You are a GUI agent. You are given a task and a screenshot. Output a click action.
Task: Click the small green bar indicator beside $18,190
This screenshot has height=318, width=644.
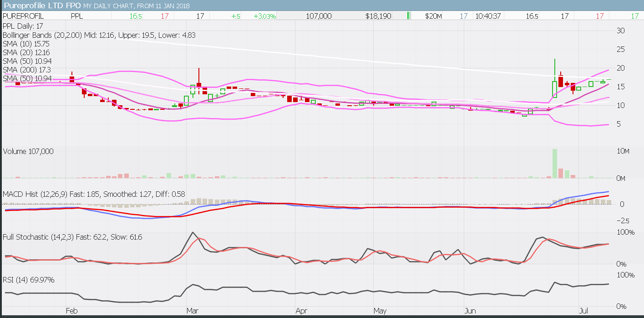(x=409, y=16)
